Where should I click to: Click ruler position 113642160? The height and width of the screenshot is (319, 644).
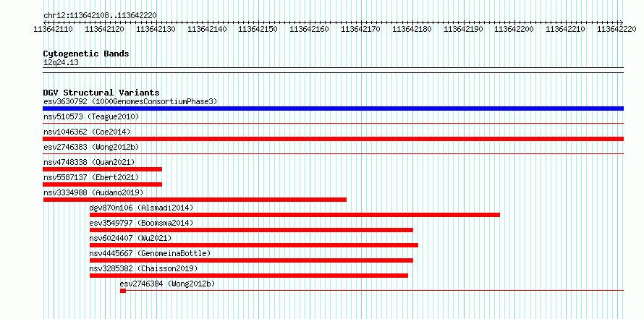tap(310, 29)
